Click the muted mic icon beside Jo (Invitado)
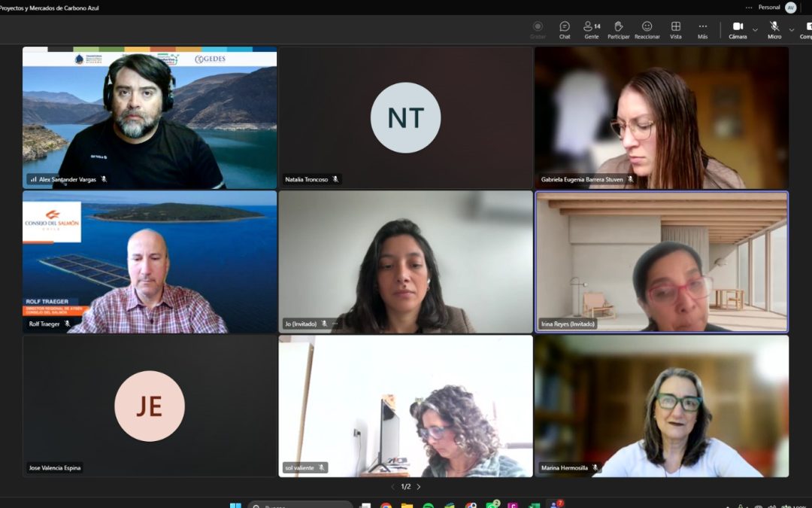Screen dimensions: 812x508 [x=323, y=324]
